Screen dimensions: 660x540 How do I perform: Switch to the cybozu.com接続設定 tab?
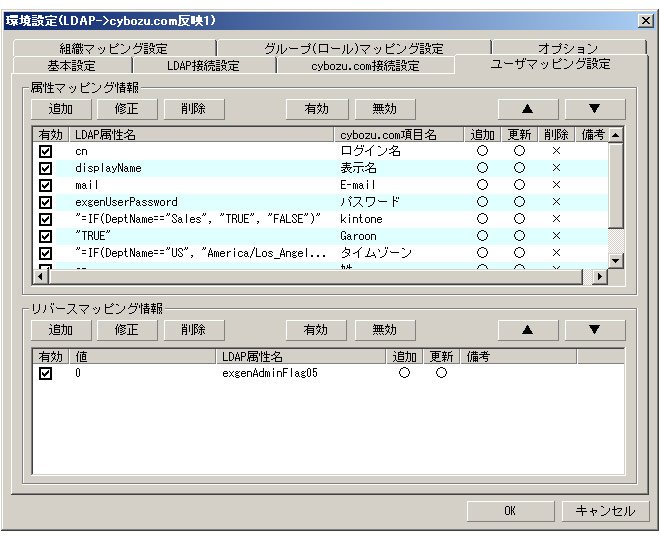tap(365, 65)
